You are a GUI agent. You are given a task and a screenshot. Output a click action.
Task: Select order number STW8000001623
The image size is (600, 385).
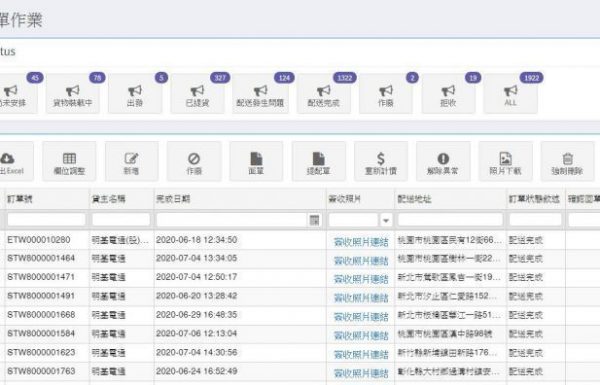point(41,352)
